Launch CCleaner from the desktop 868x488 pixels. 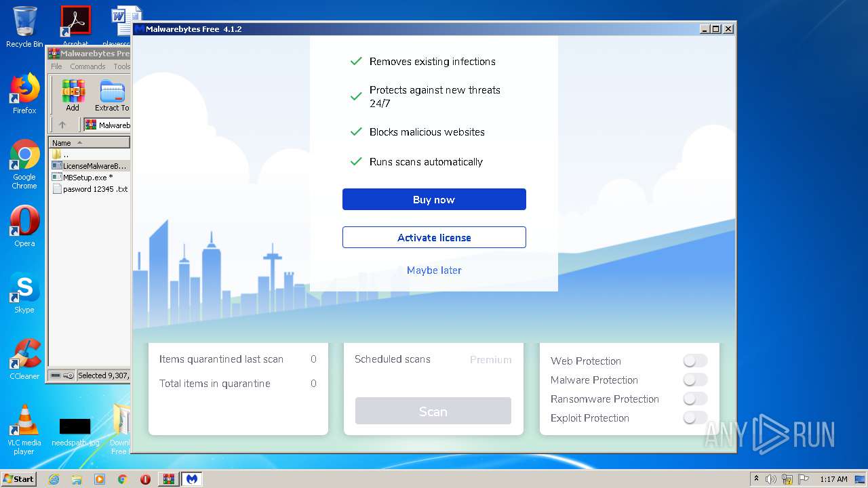(x=24, y=359)
